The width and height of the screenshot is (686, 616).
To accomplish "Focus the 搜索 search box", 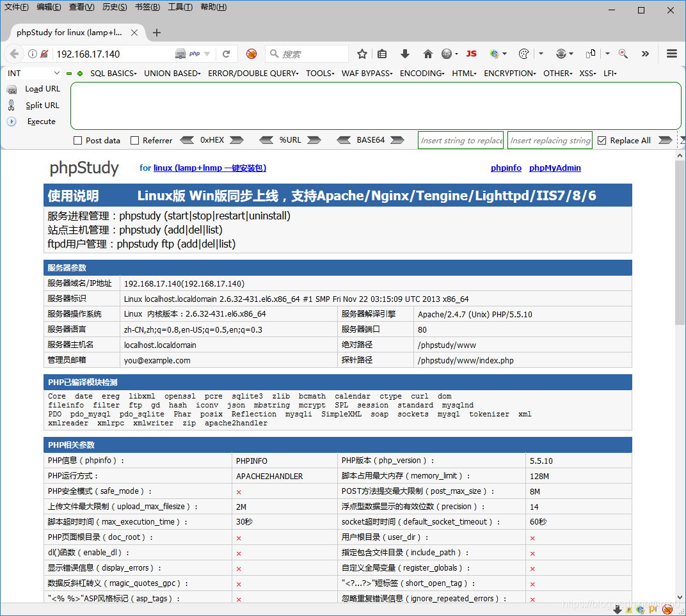I will coord(307,54).
